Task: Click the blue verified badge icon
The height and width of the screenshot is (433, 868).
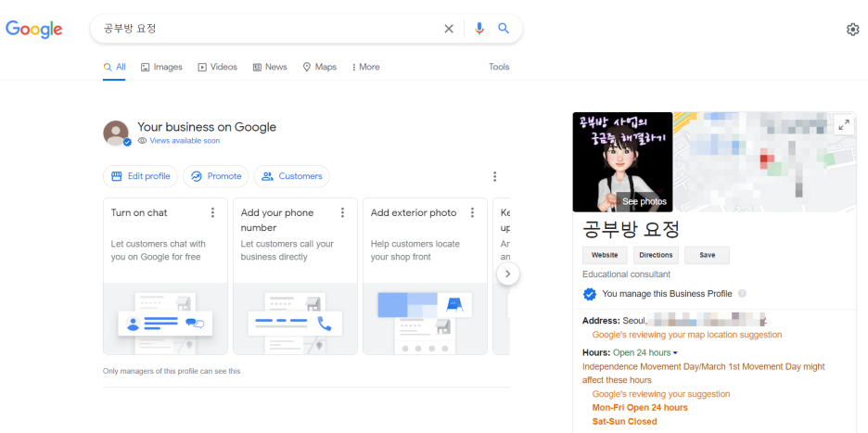Action: pyautogui.click(x=590, y=294)
